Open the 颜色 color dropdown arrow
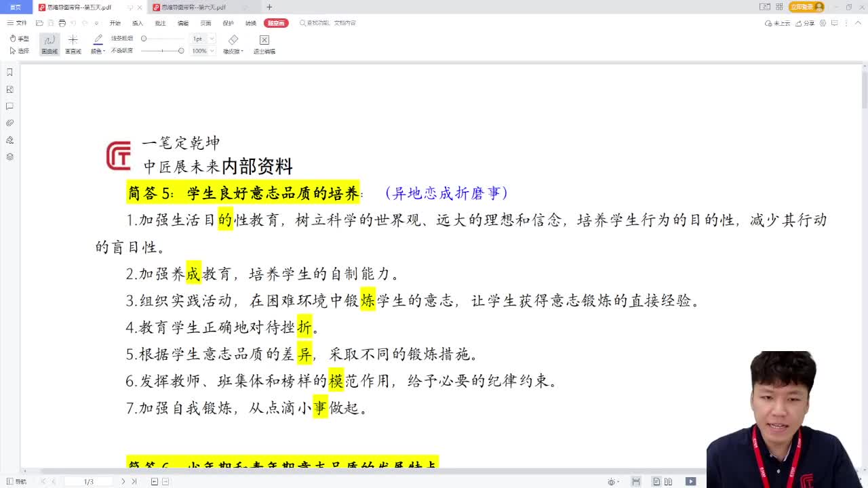 click(x=104, y=49)
